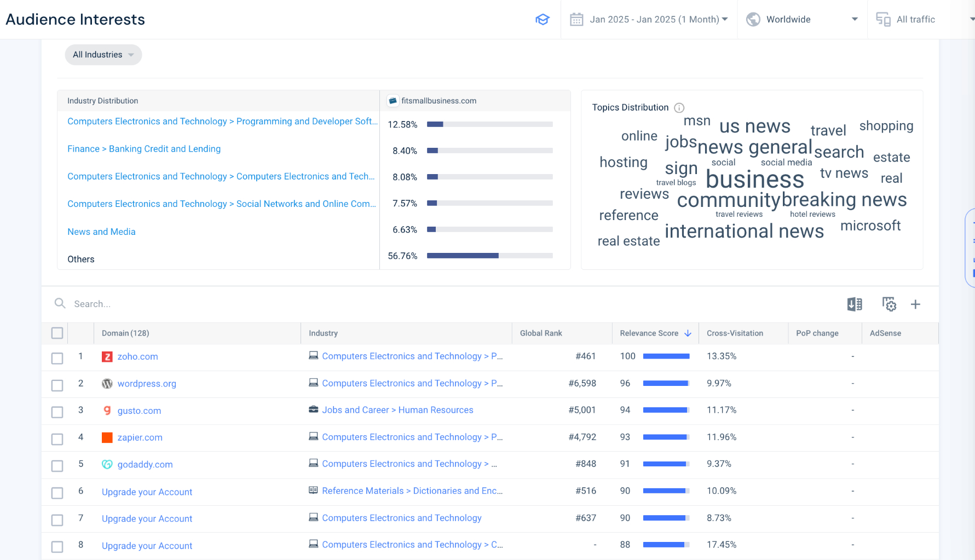Click the 'international news' topic word
Screen dimensions: 975x560
744,231
